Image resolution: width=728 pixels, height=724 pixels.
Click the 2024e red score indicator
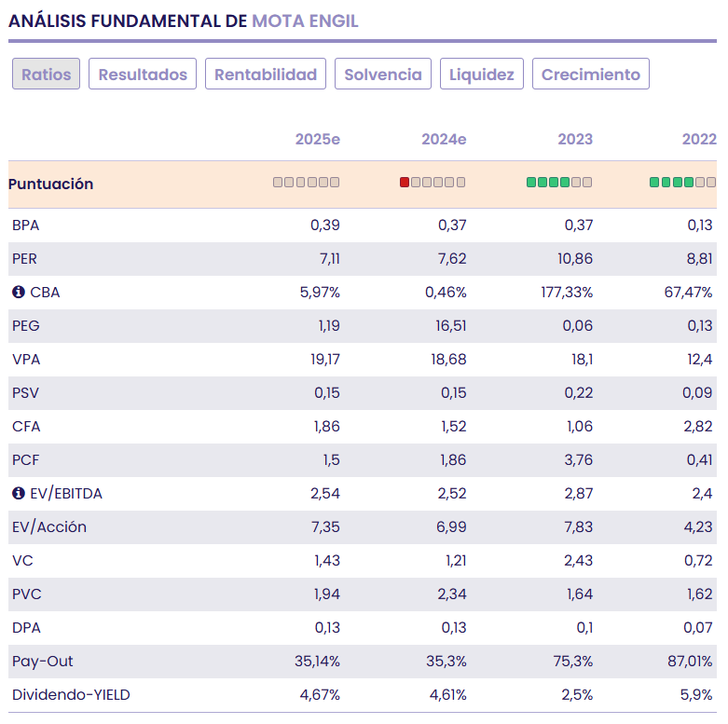pos(405,183)
